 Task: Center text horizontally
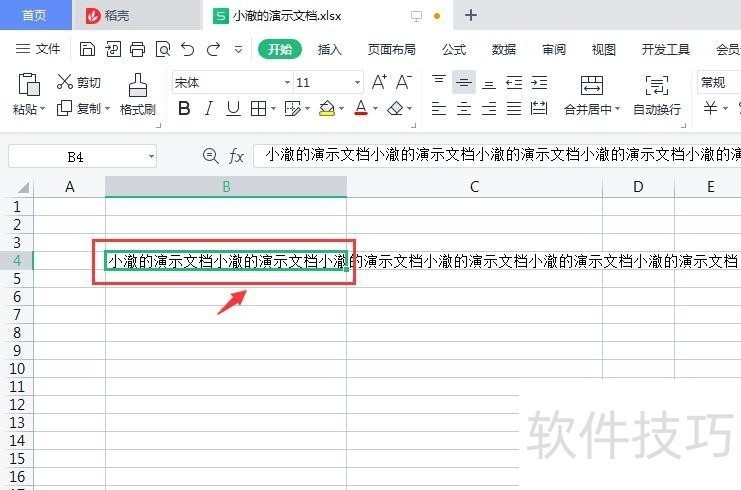(x=464, y=109)
